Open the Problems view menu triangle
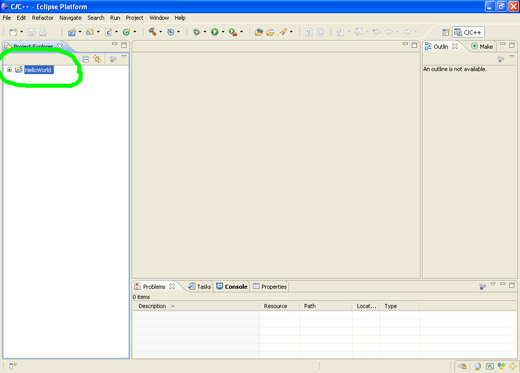This screenshot has height=373, width=520. pos(493,284)
